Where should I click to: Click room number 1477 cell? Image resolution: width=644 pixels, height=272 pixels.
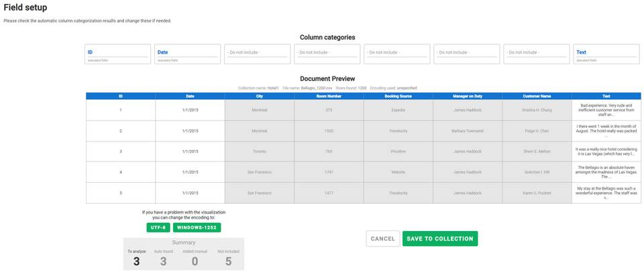pos(329,193)
